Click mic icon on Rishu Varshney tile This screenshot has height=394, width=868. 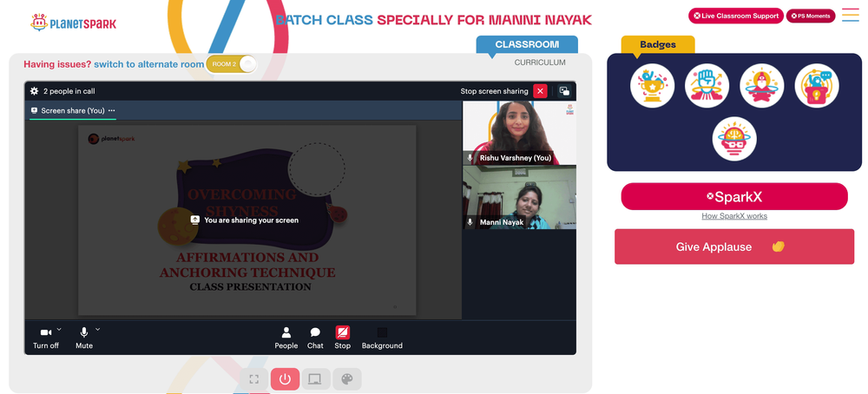pyautogui.click(x=470, y=158)
